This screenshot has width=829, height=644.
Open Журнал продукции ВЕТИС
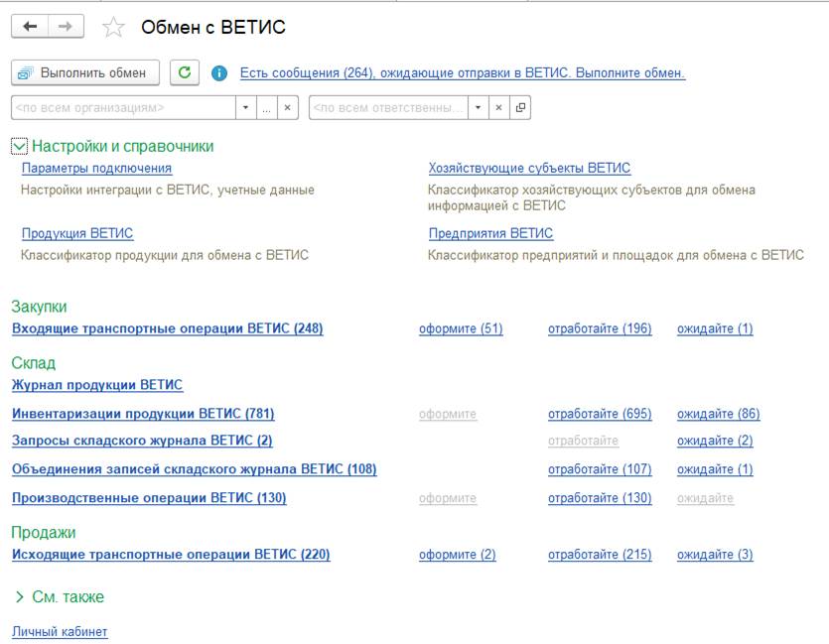97,385
